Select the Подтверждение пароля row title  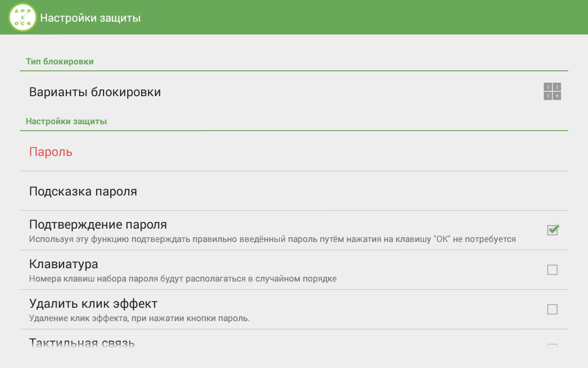pyautogui.click(x=98, y=224)
